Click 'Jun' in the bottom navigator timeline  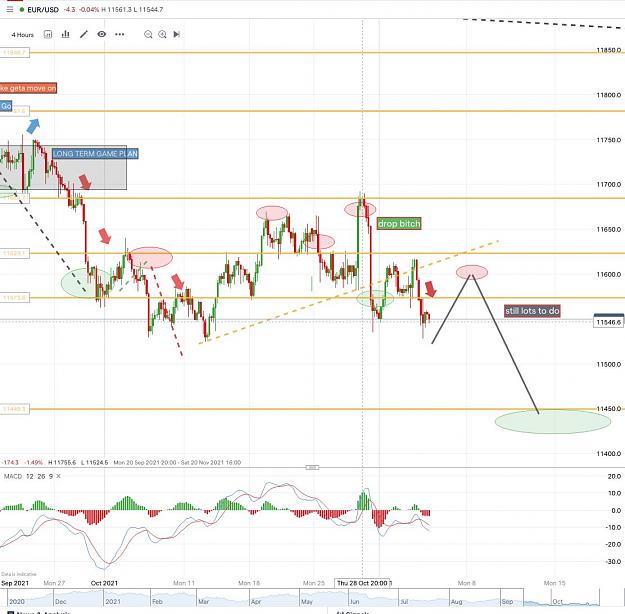pyautogui.click(x=354, y=601)
